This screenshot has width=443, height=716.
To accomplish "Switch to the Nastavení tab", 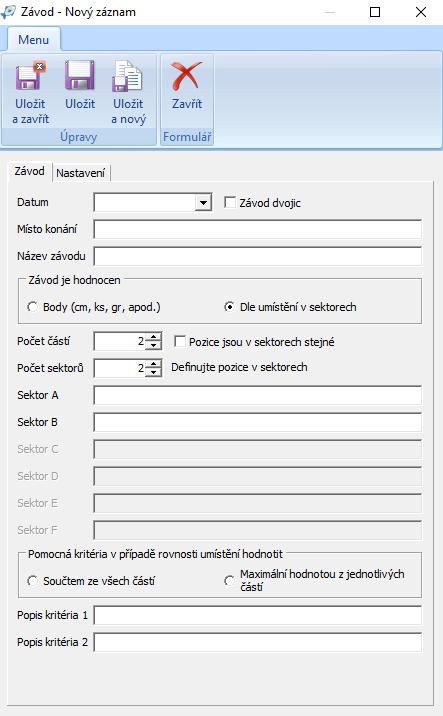I will click(81, 173).
